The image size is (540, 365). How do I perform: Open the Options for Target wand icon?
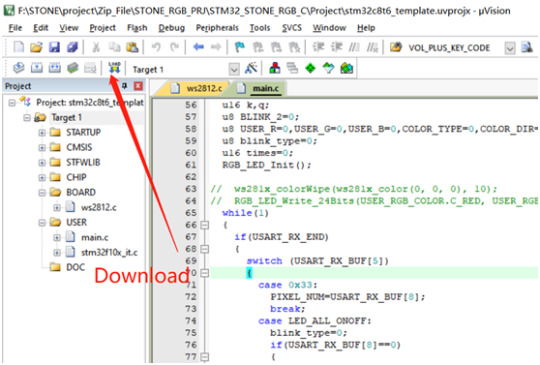pyautogui.click(x=251, y=68)
